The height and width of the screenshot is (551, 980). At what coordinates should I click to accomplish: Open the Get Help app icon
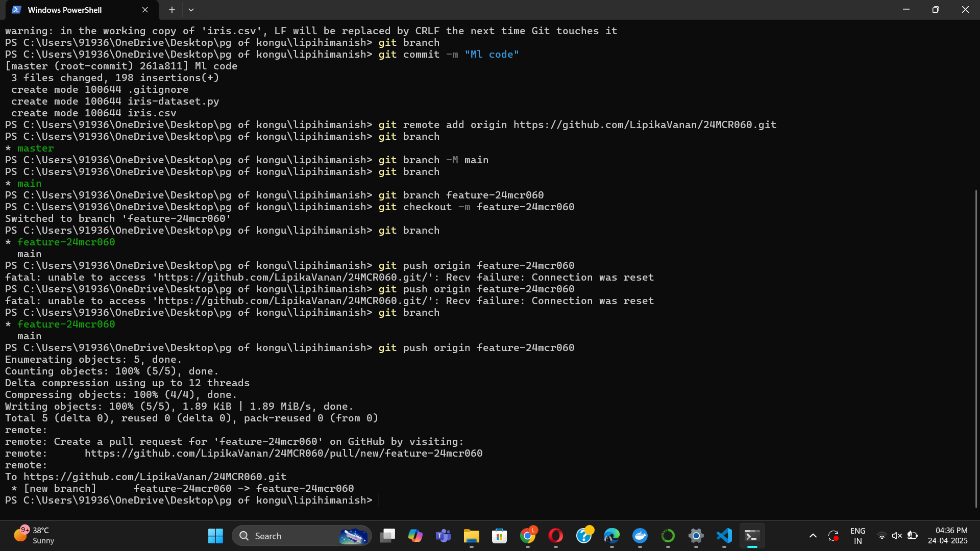584,536
